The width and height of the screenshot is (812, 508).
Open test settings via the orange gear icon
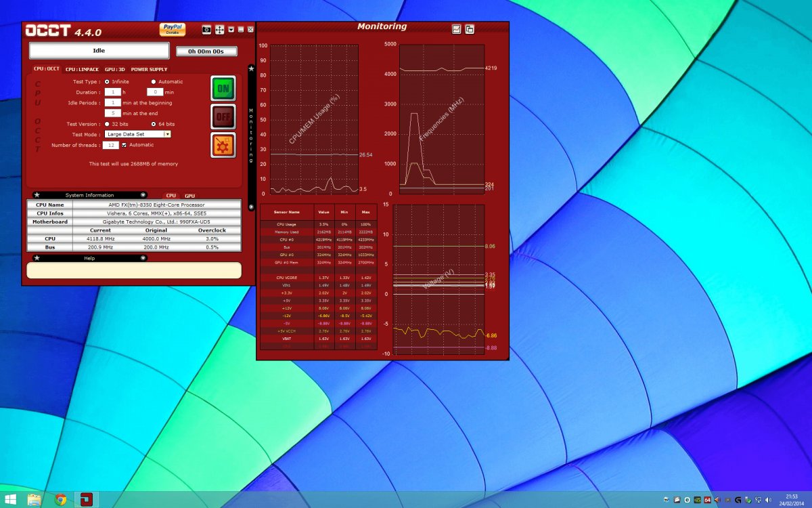coord(223,145)
